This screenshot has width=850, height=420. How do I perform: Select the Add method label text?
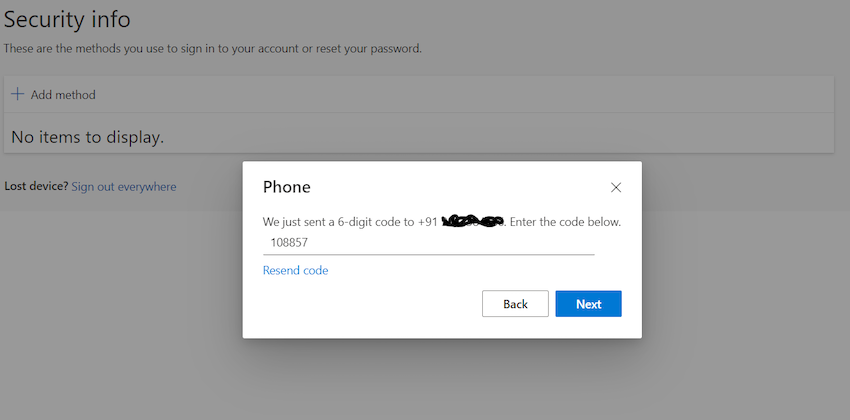[63, 95]
